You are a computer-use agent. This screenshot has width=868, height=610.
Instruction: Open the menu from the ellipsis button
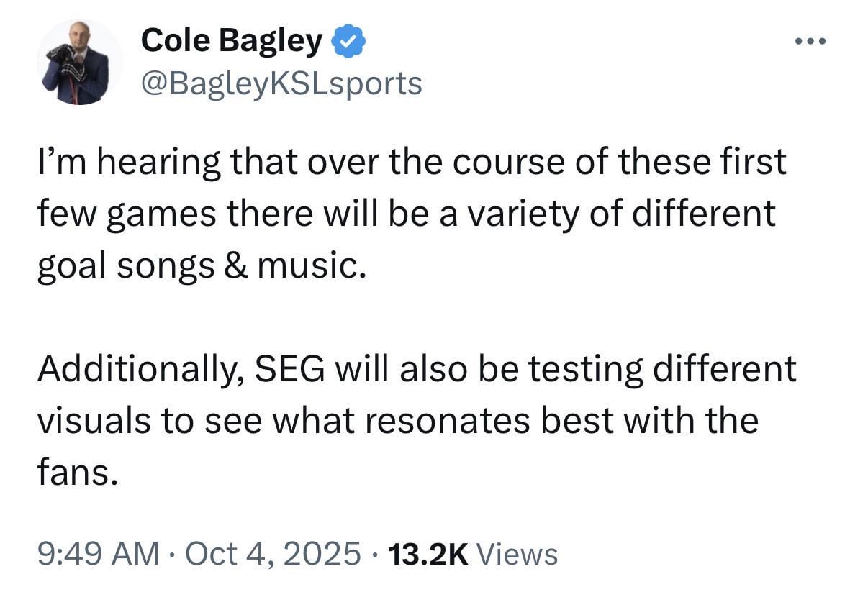point(810,41)
